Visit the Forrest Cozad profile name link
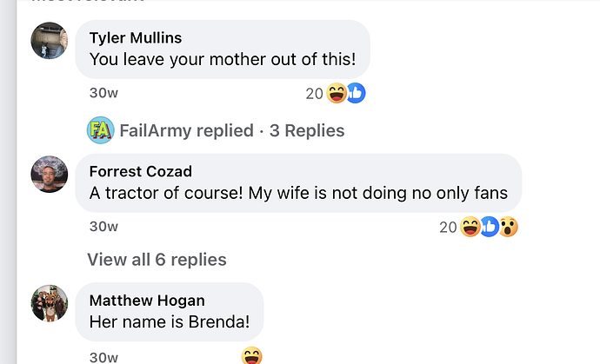Viewport: 600px width, 364px height. pos(140,171)
